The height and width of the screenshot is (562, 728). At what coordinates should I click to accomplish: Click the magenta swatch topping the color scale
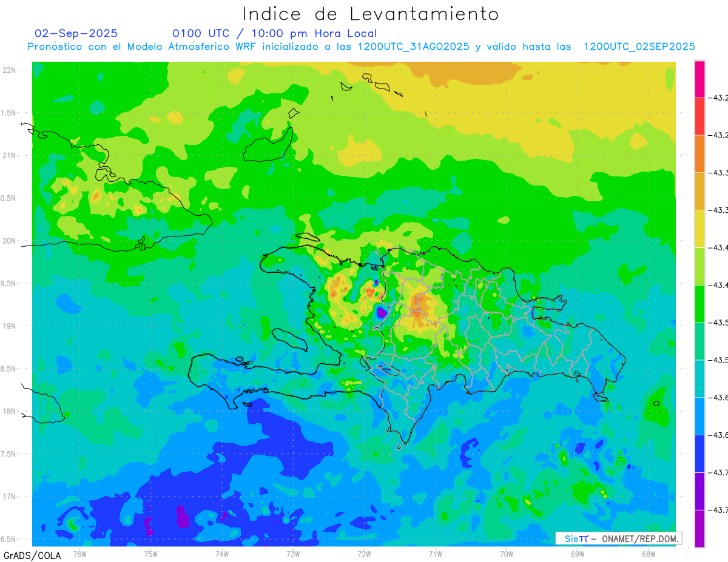tap(699, 79)
